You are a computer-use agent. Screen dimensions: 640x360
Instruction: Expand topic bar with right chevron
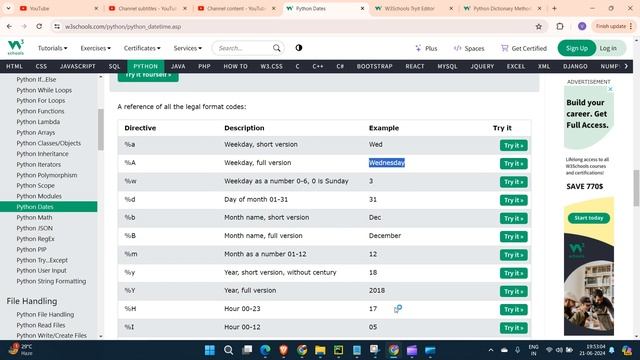(x=626, y=66)
